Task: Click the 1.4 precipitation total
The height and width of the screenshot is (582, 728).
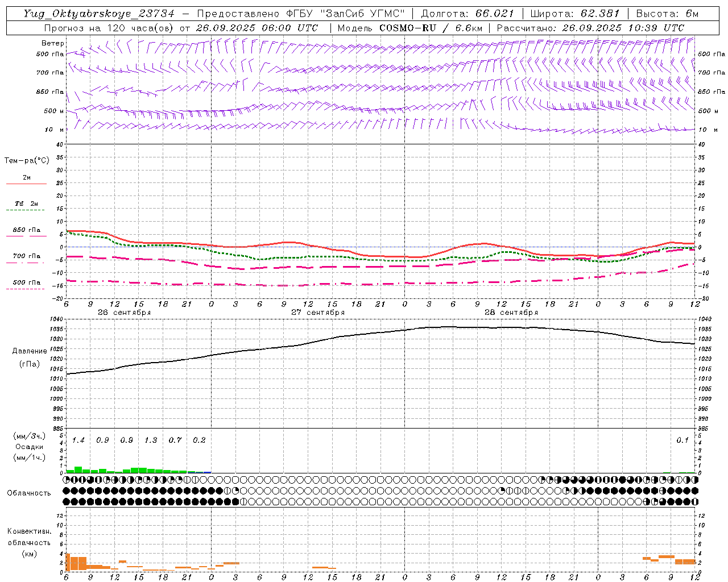Action: coord(78,440)
